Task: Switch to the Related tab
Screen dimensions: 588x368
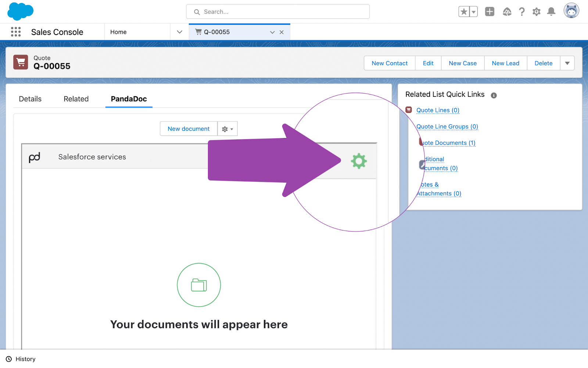Action: coord(76,99)
